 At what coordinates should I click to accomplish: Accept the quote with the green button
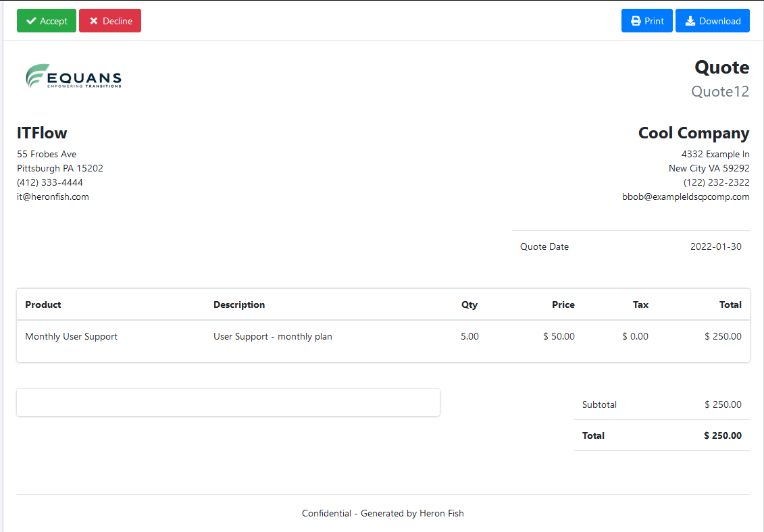(47, 21)
